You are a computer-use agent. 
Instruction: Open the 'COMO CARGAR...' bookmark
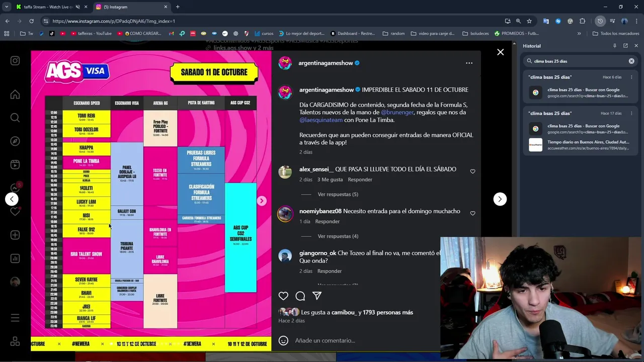point(139,34)
